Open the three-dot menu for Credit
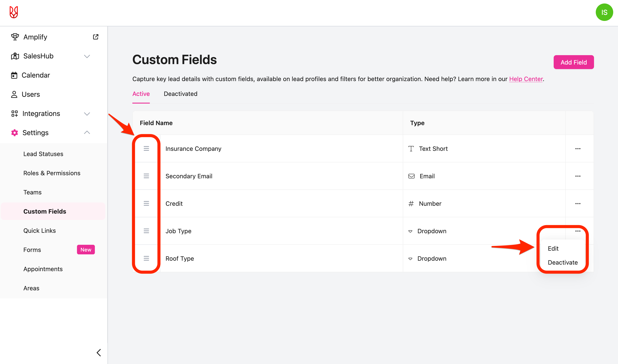618x364 pixels. (x=577, y=204)
